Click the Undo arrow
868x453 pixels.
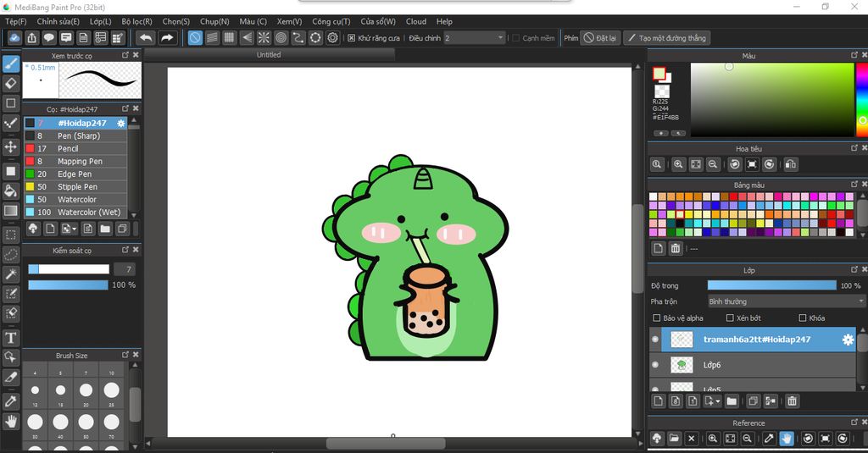(x=146, y=37)
